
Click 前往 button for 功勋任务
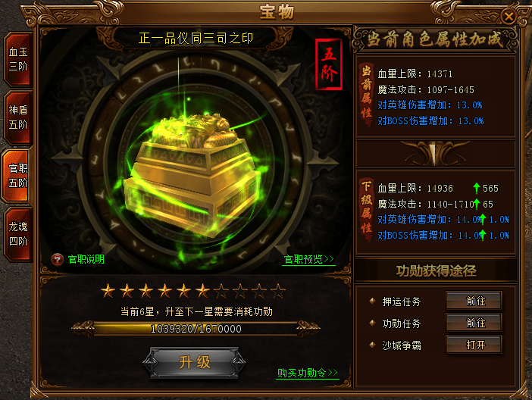[x=474, y=323]
